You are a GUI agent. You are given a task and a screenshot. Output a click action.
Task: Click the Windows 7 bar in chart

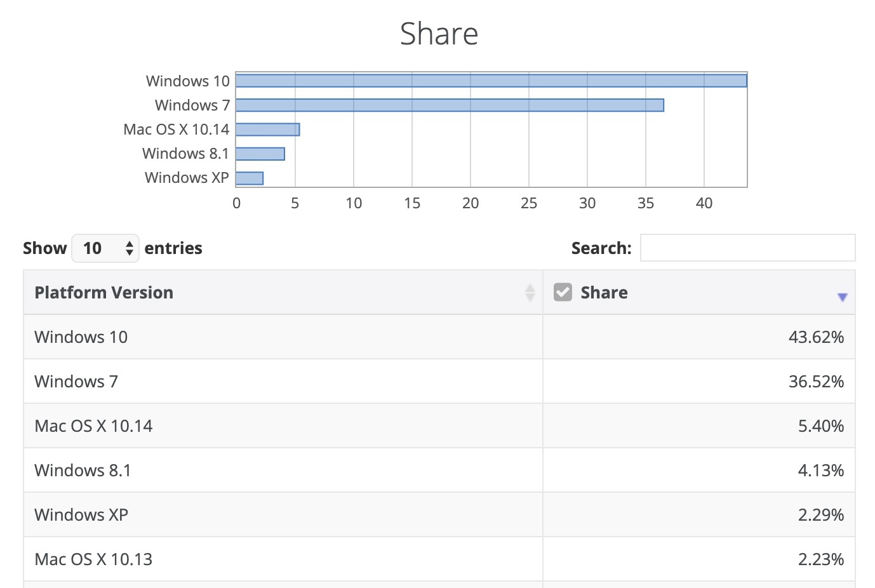point(450,105)
